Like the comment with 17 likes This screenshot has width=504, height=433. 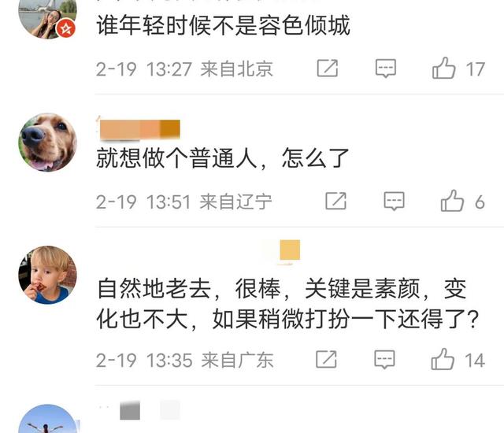pos(444,68)
